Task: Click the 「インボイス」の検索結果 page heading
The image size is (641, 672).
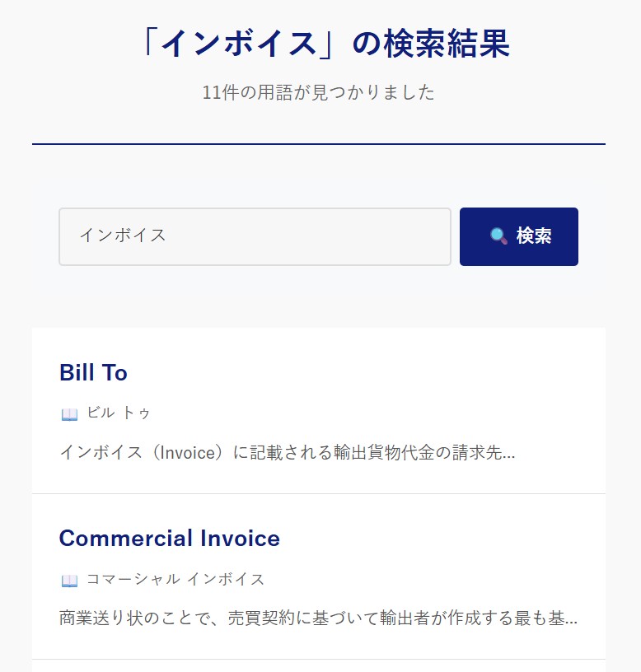Action: (325, 44)
